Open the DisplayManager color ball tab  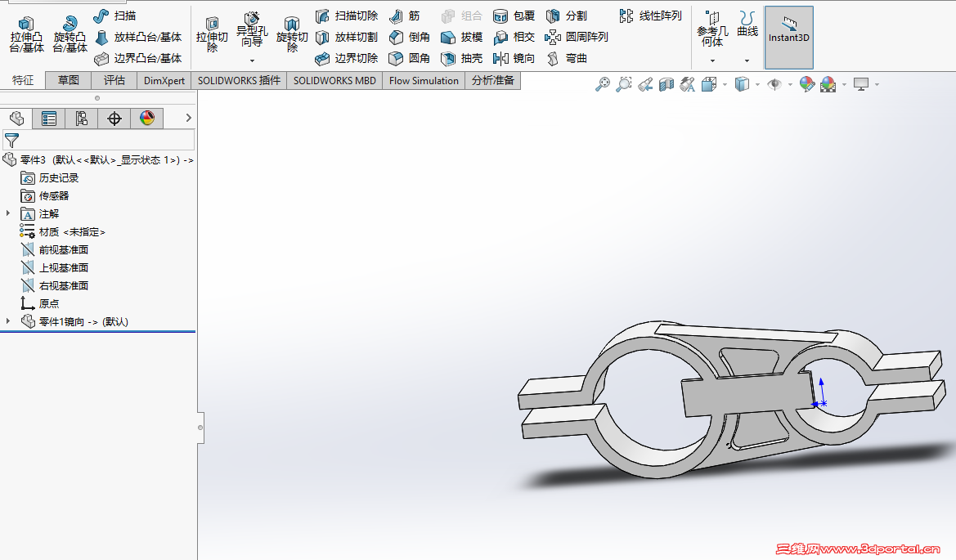[147, 119]
